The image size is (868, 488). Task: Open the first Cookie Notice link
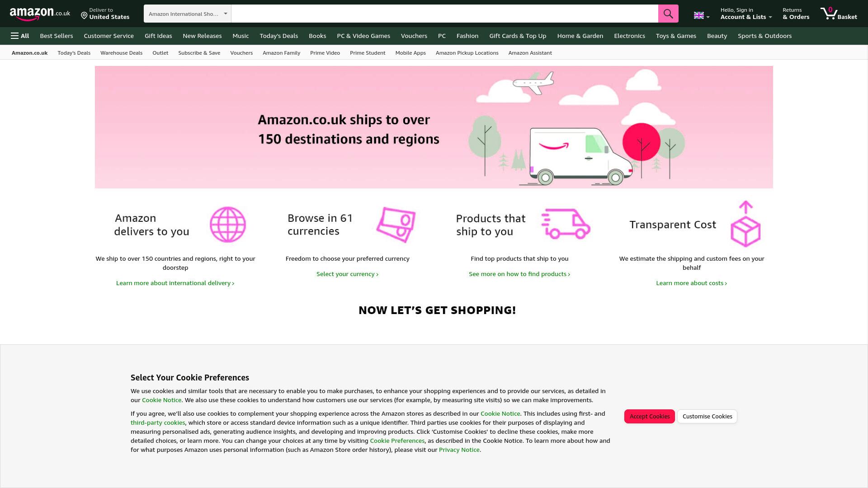coord(161,400)
